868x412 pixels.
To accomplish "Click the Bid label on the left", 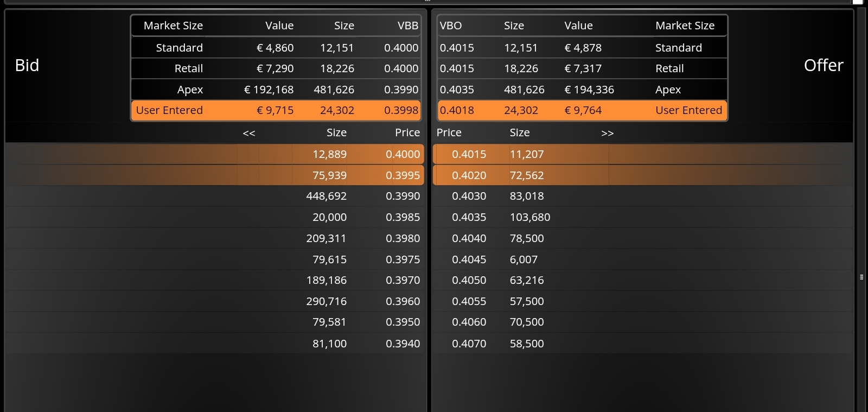I will point(27,65).
